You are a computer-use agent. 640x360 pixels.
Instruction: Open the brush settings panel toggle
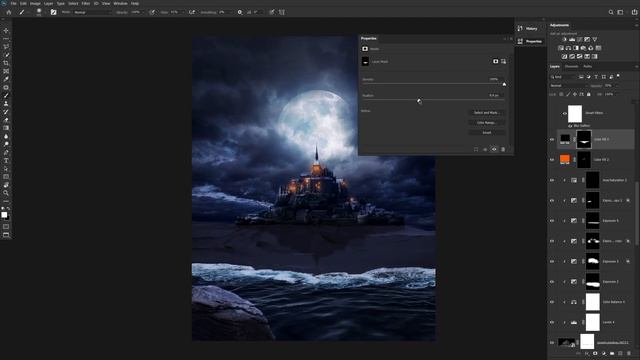pyautogui.click(x=53, y=12)
